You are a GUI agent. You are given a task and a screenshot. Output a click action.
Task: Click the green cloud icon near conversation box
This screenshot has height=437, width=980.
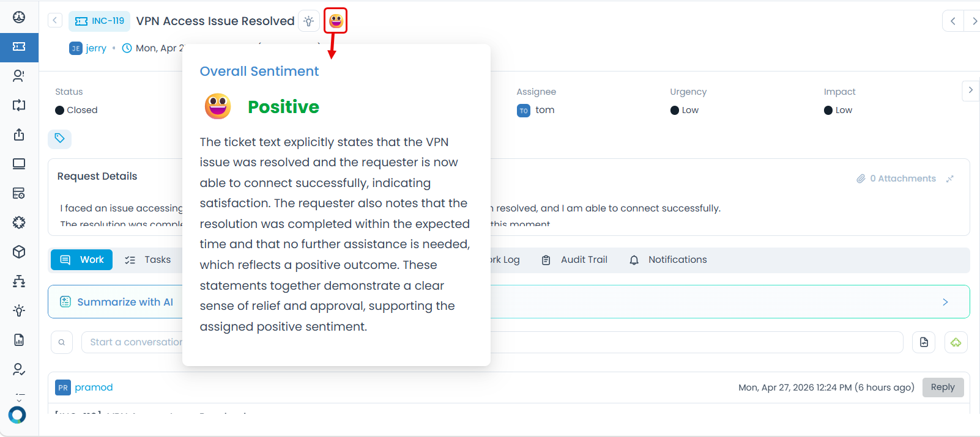click(956, 342)
